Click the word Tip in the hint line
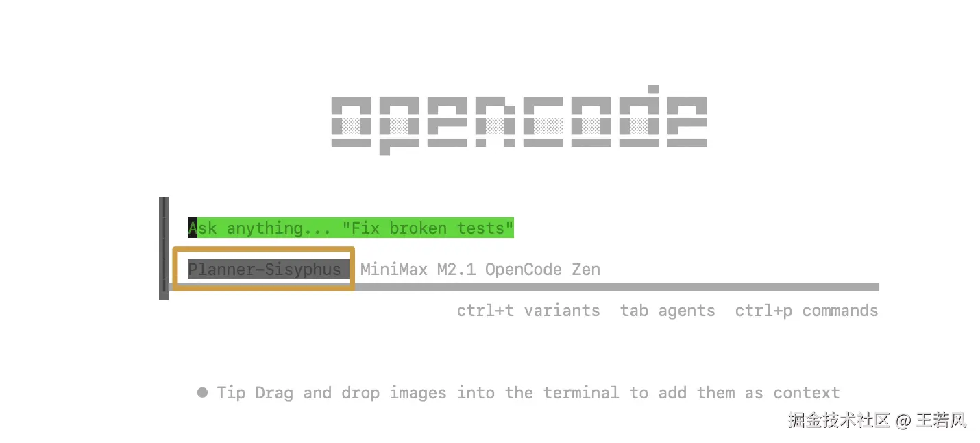 click(x=231, y=393)
